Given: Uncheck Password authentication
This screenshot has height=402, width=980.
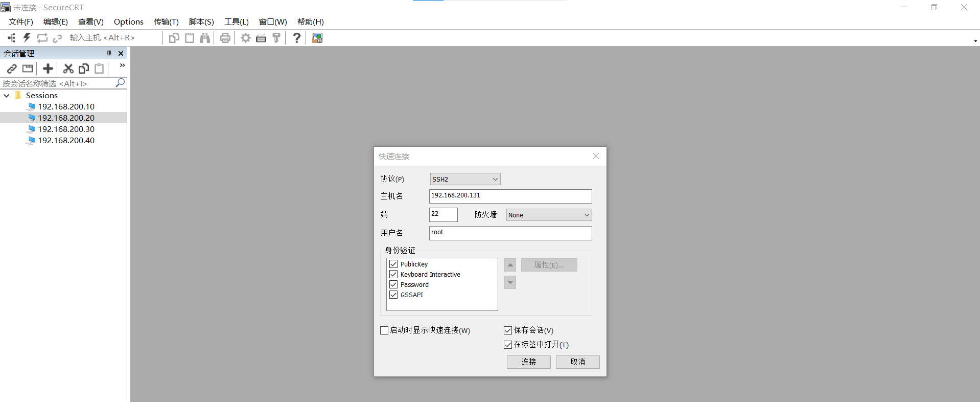Looking at the screenshot, I should coord(393,284).
